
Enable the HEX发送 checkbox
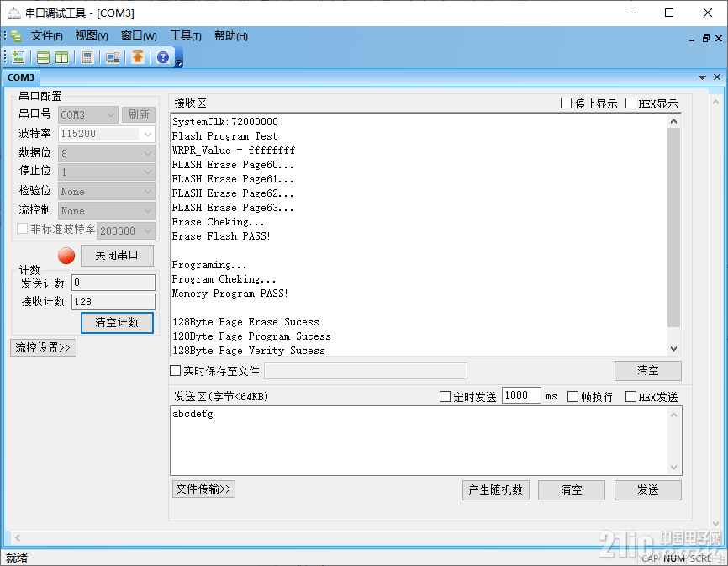[x=630, y=396]
